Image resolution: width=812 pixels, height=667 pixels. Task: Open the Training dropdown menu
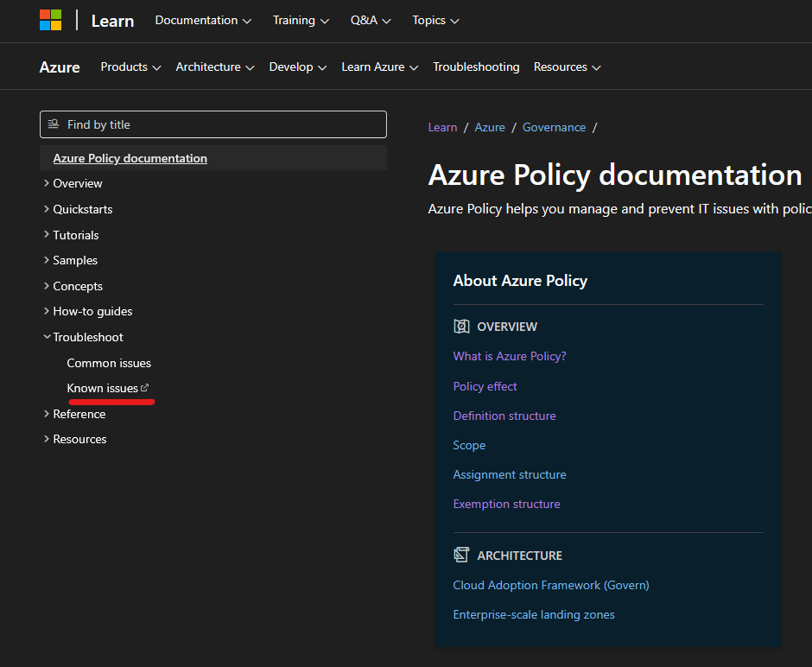click(x=301, y=20)
